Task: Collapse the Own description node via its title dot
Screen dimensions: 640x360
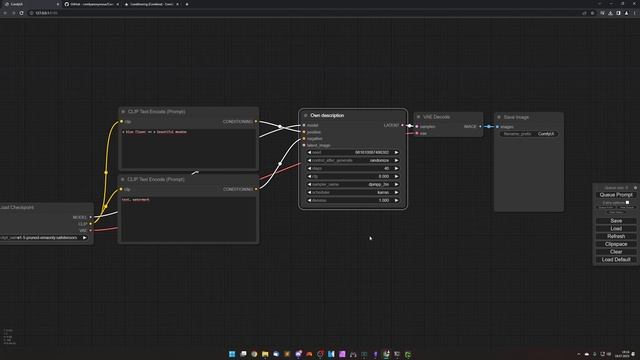Action: [305, 116]
